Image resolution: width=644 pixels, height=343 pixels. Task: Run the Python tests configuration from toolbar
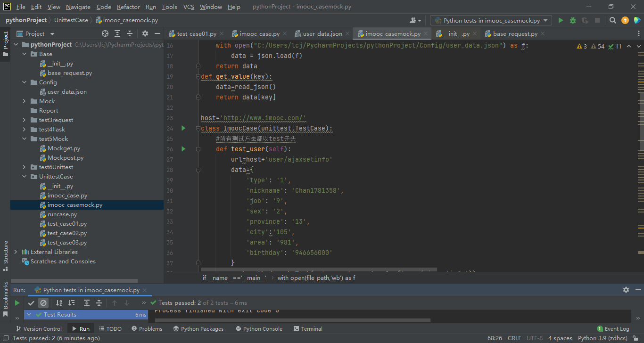[x=561, y=20]
